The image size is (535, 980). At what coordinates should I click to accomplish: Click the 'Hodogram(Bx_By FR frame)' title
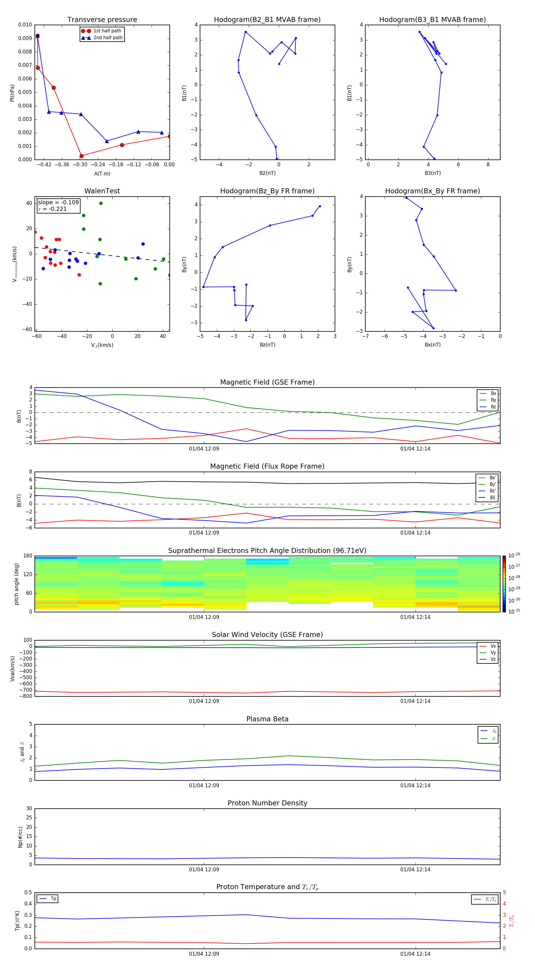tap(432, 191)
